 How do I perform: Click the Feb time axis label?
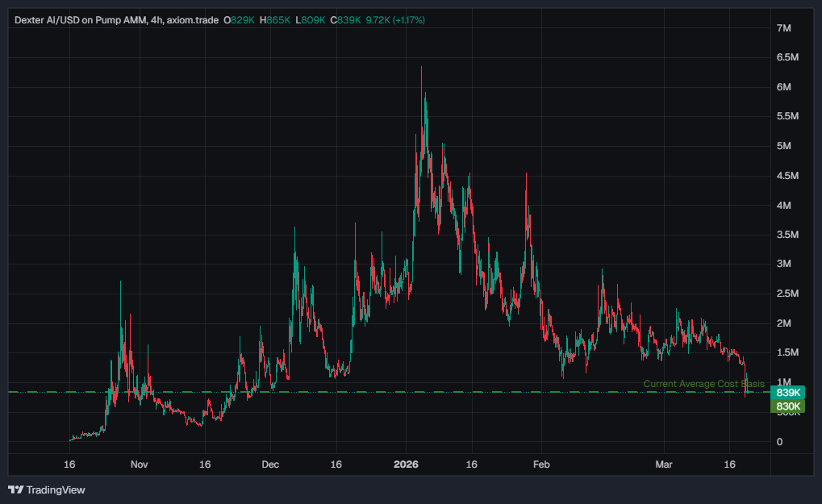click(541, 464)
